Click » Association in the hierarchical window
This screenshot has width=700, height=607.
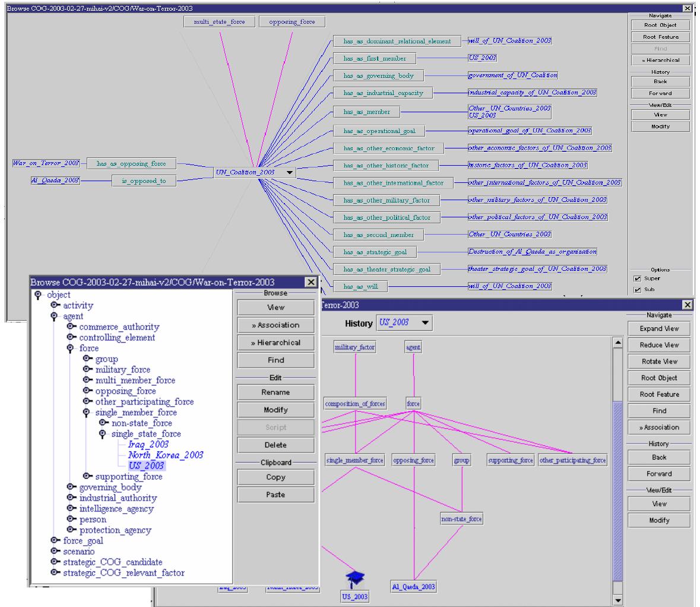tap(659, 428)
